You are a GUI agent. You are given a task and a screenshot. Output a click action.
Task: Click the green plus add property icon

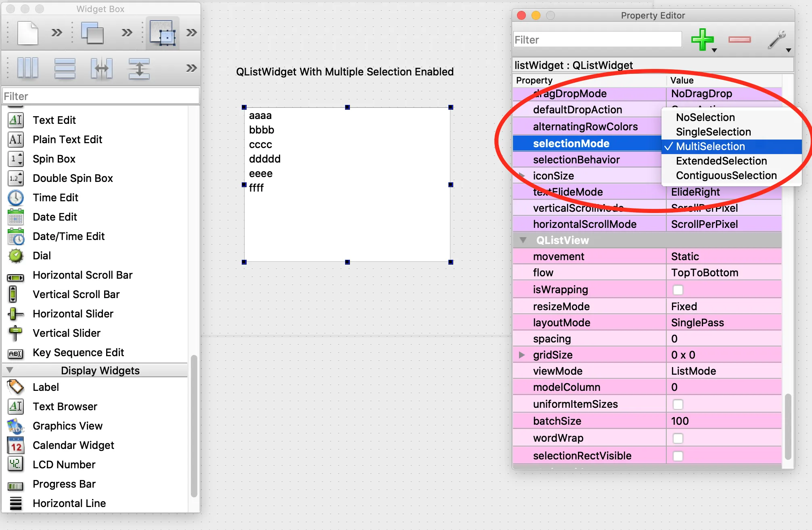click(702, 40)
